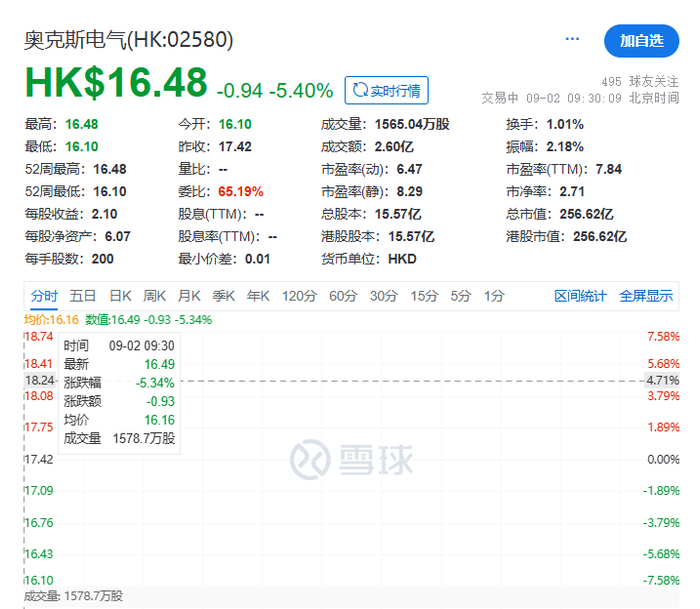Open 全屏显示 fullscreen chart link
700x609 pixels.
[x=646, y=296]
